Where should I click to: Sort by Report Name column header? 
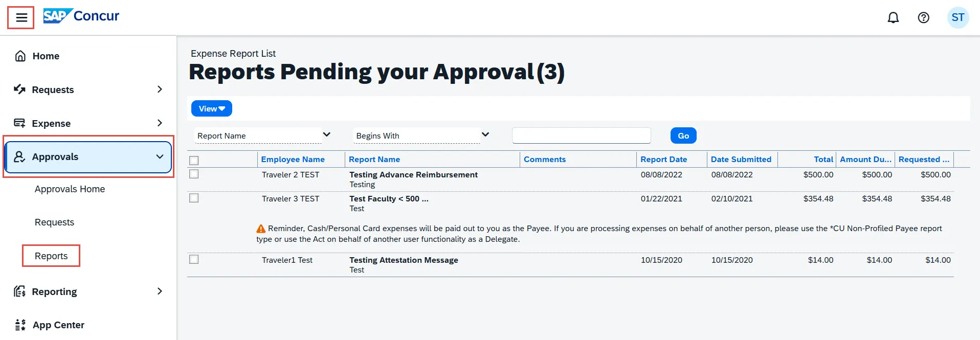pyautogui.click(x=374, y=160)
